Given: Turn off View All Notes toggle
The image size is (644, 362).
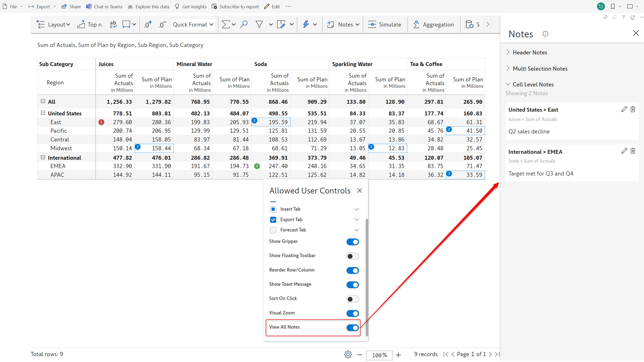Looking at the screenshot, I should (352, 328).
